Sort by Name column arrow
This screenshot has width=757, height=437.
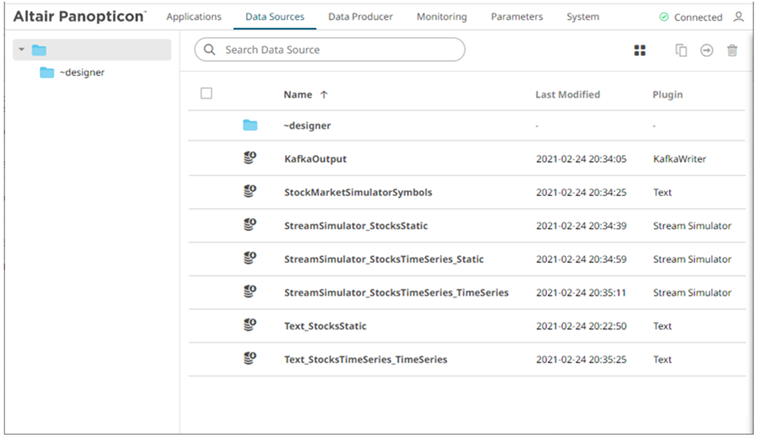[324, 95]
